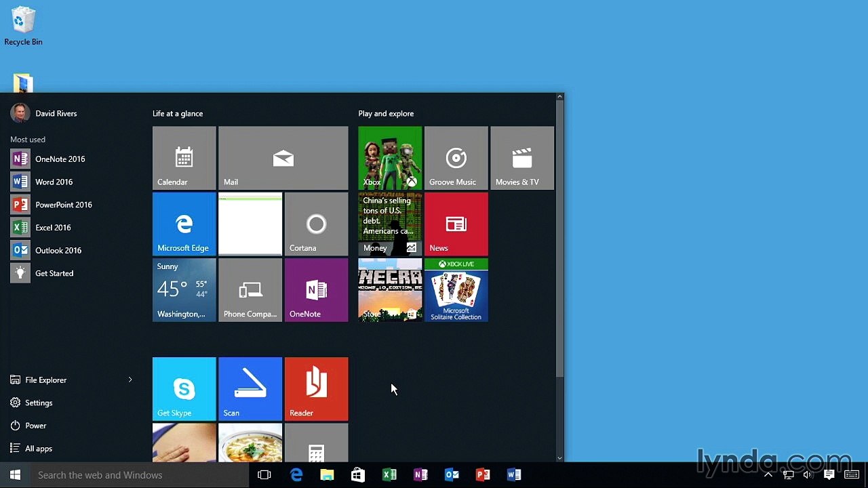Open the Xbox tile
This screenshot has height=488, width=868.
click(390, 158)
